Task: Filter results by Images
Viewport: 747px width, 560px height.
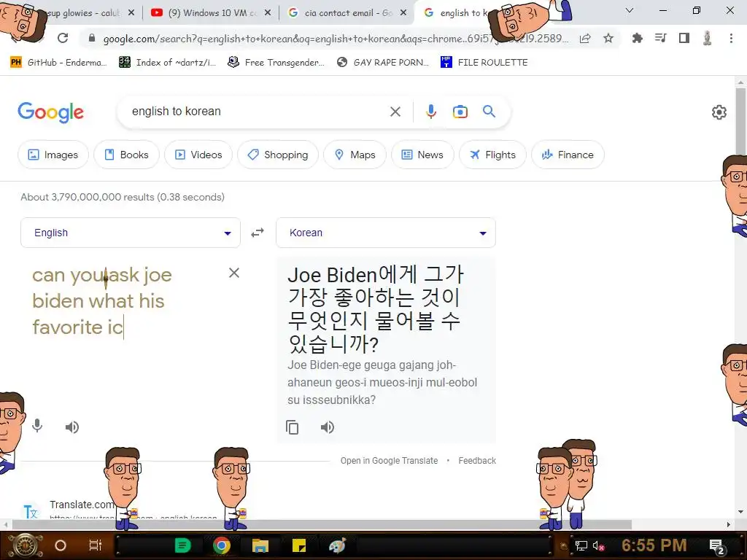Action: (x=53, y=155)
